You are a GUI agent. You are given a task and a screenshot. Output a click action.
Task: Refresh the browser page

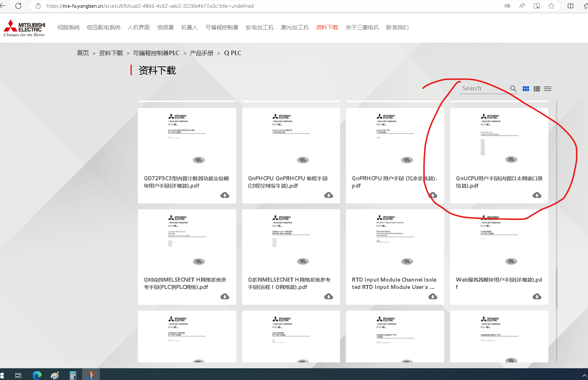(x=18, y=6)
